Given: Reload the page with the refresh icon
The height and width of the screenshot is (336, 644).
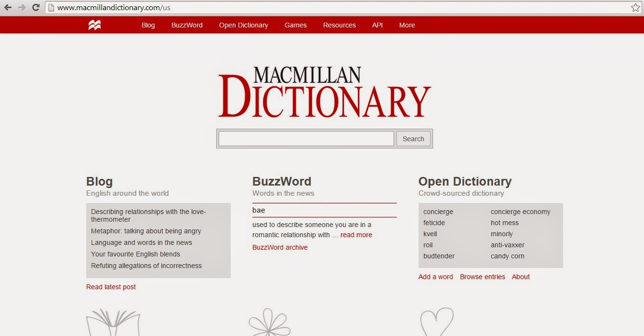Looking at the screenshot, I should [35, 8].
